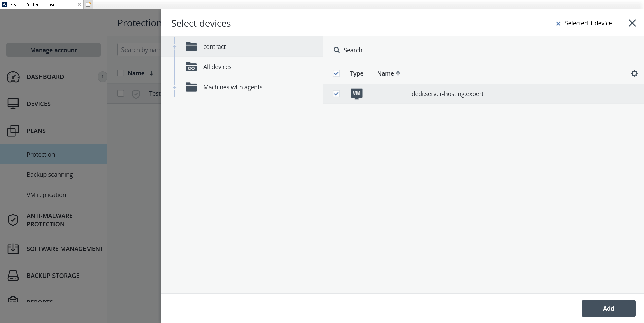Image resolution: width=644 pixels, height=323 pixels.
Task: Open the Anti-malware protection shield icon
Action: [13, 220]
